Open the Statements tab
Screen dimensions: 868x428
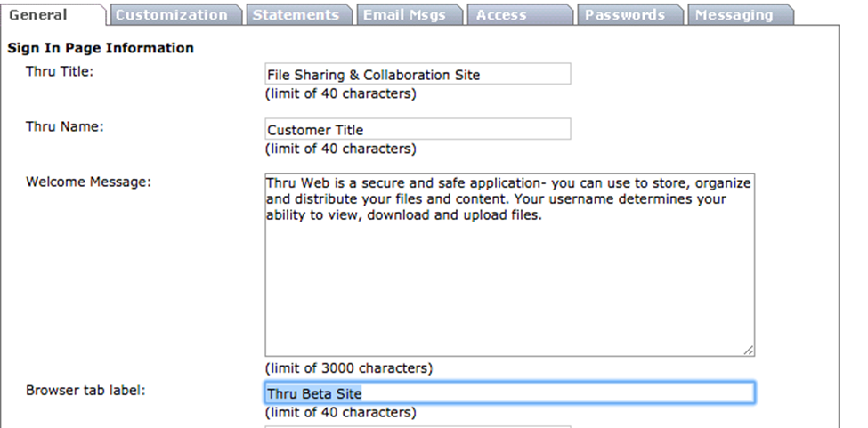coord(296,15)
